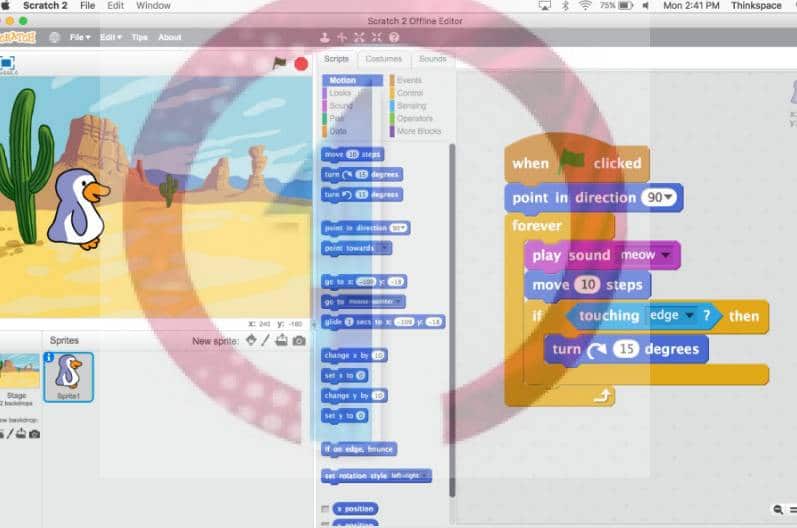Viewport: 797px width, 528px height.
Task: Select the Sprite1 penguin thumbnail
Action: [68, 376]
